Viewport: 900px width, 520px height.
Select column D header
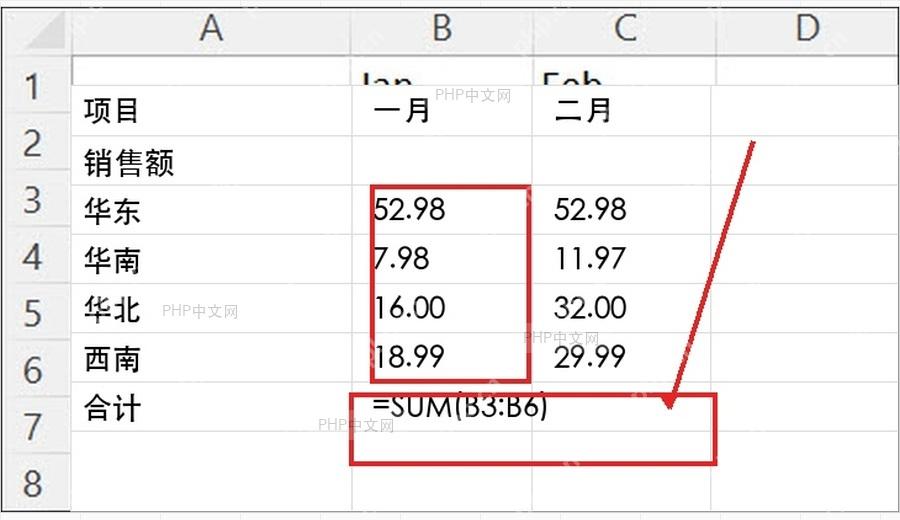click(x=807, y=30)
